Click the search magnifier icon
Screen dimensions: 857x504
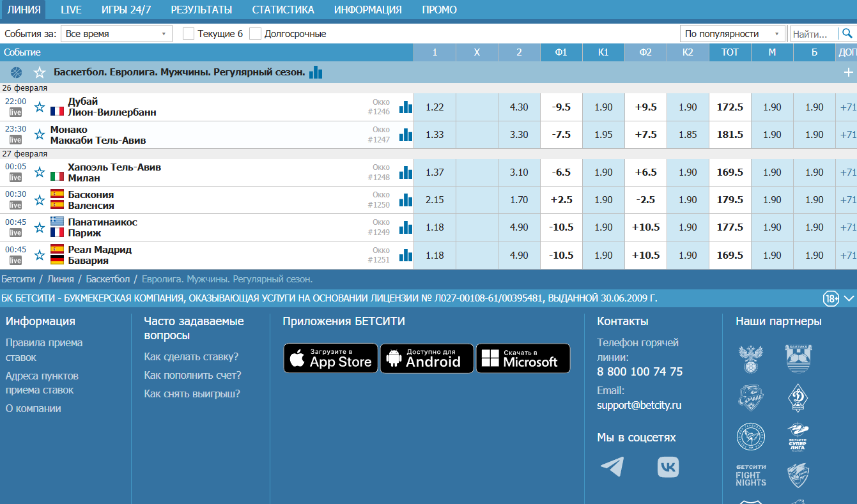click(x=847, y=33)
